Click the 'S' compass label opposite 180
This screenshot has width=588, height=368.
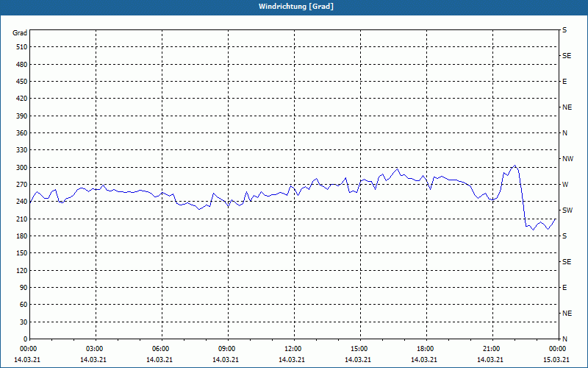(564, 236)
